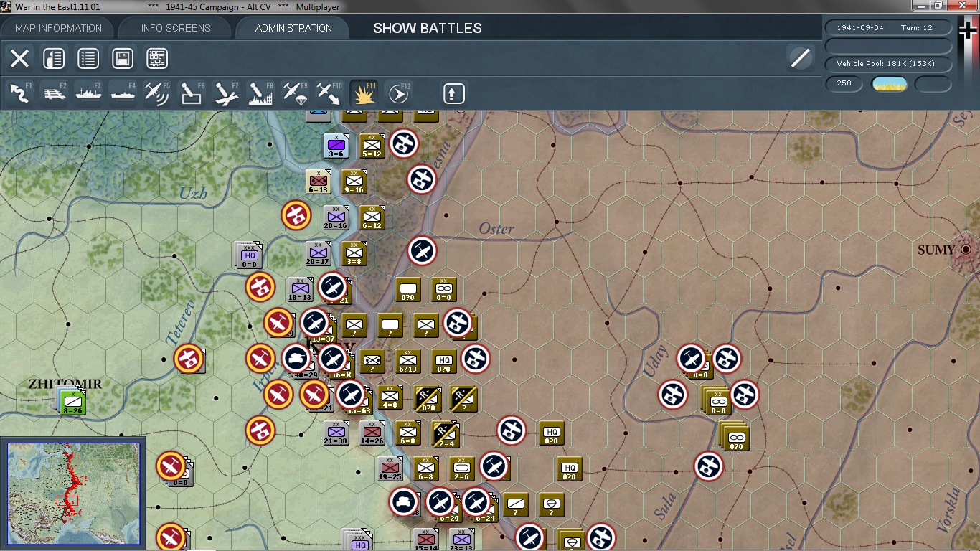Enable F6 bomb unit mode
Screen dimensions: 980x551
pos(192,93)
